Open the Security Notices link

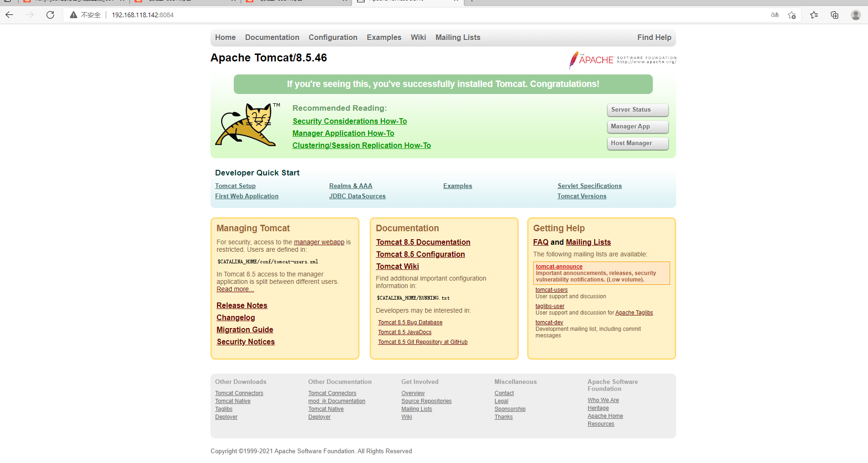246,342
